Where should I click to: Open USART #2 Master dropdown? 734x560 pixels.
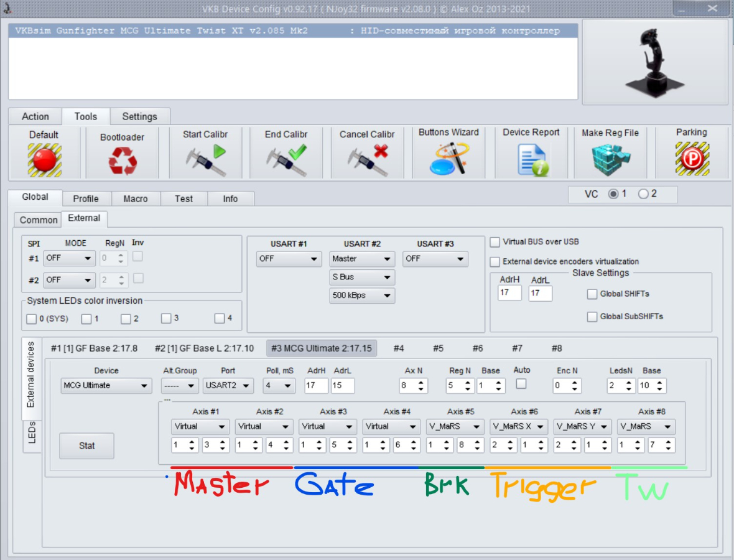361,259
